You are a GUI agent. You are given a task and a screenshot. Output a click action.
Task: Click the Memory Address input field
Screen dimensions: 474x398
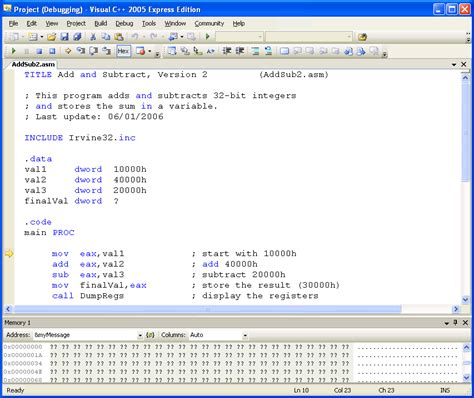click(85, 335)
